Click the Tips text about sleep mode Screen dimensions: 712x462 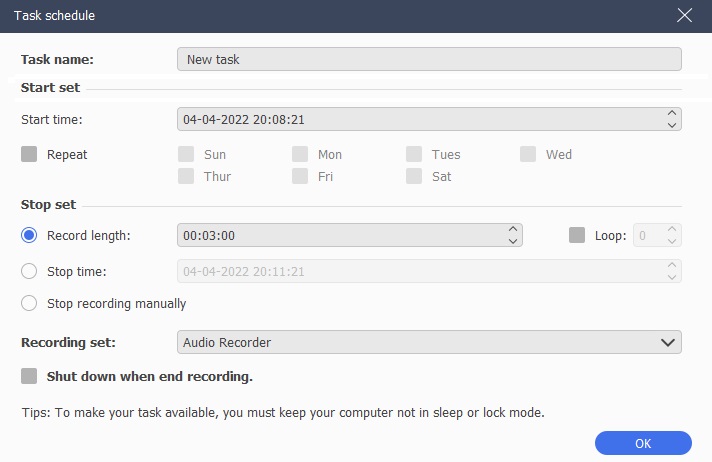283,412
